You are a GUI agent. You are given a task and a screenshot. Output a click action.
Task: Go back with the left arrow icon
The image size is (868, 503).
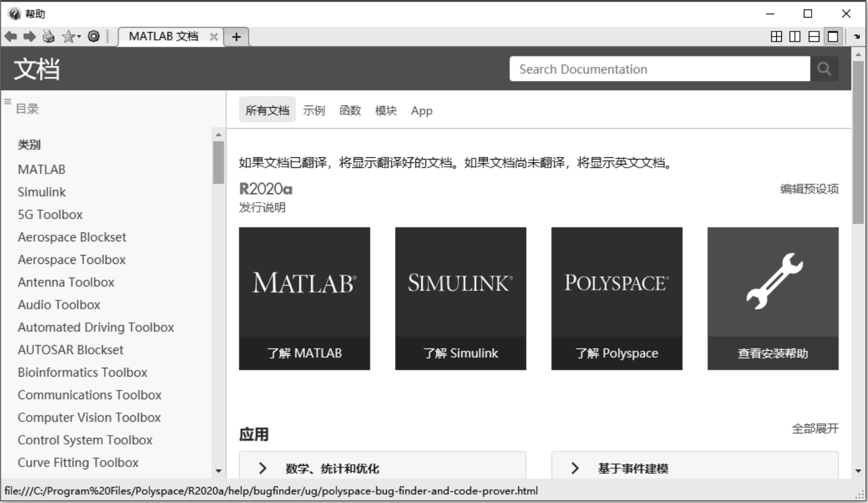point(10,36)
